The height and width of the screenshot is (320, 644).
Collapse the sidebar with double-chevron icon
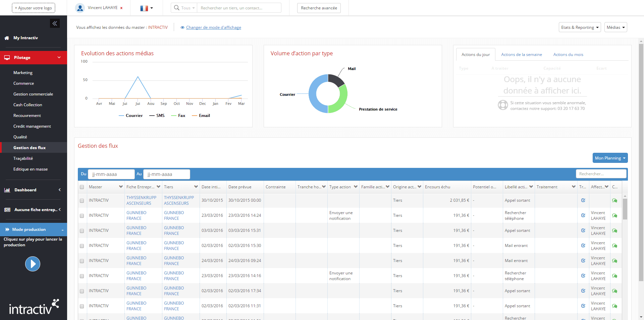click(x=55, y=23)
